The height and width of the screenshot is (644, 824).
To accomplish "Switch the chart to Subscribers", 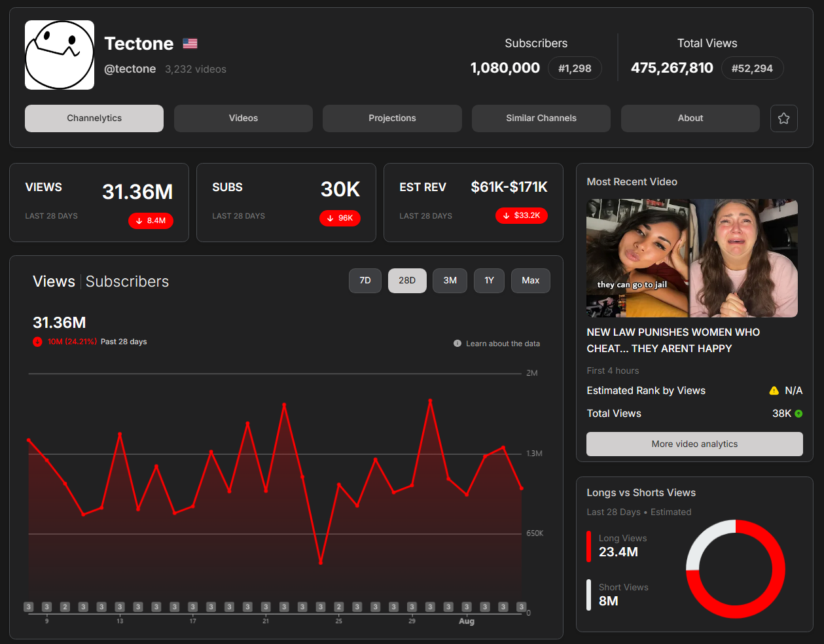I will click(127, 281).
